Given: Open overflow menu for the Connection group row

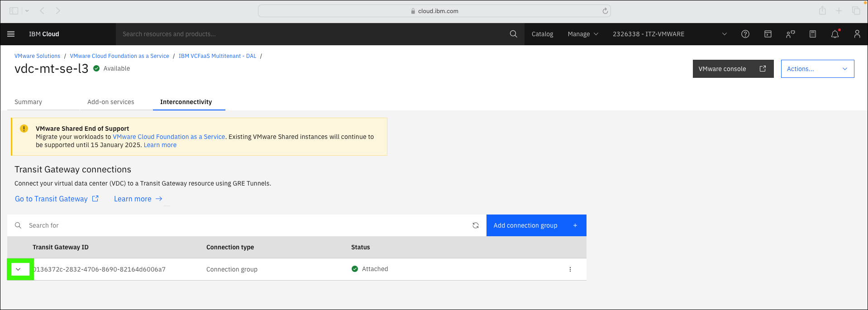Looking at the screenshot, I should [x=570, y=269].
